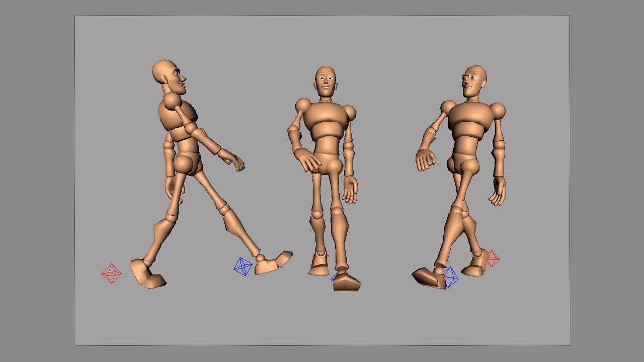
Task: Select the red foot controller behind the side-view figure
Action: point(111,274)
